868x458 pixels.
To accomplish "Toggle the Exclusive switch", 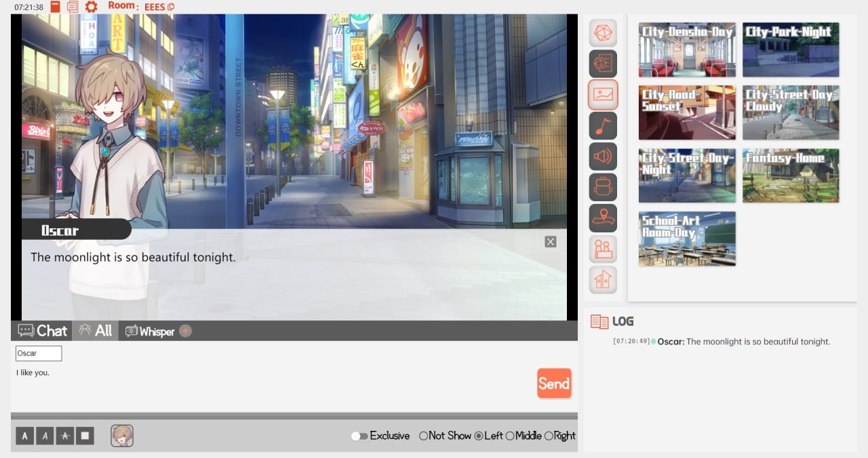I will [x=359, y=436].
